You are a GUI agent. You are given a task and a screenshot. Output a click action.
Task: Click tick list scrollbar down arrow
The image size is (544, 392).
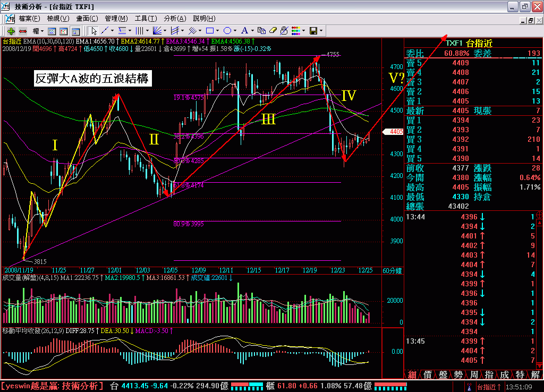click(539, 365)
